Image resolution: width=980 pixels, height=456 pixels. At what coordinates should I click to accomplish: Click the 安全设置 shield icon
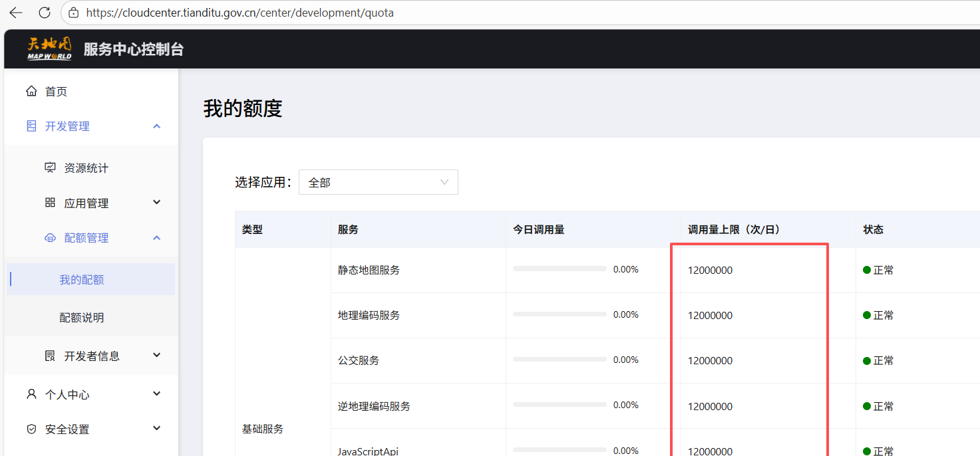[x=31, y=429]
